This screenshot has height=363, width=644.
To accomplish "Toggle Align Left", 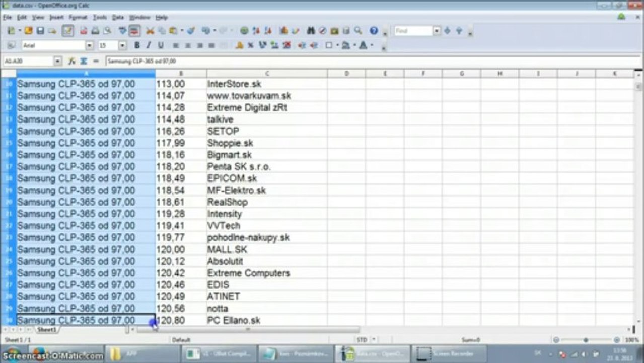I will point(176,45).
